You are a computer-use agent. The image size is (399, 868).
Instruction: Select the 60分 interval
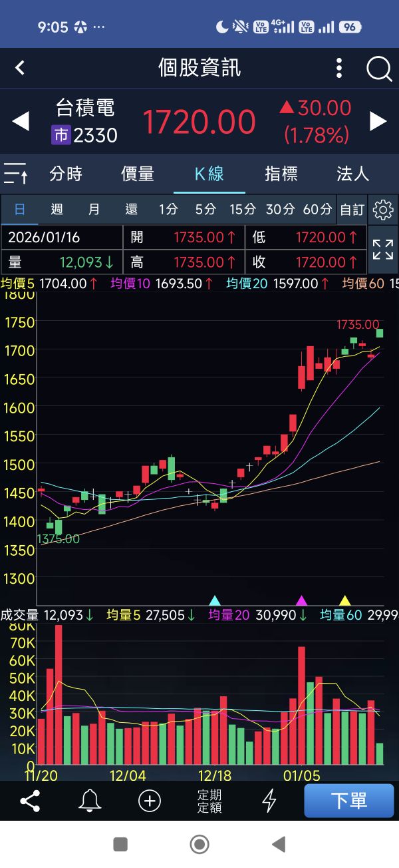pos(317,210)
